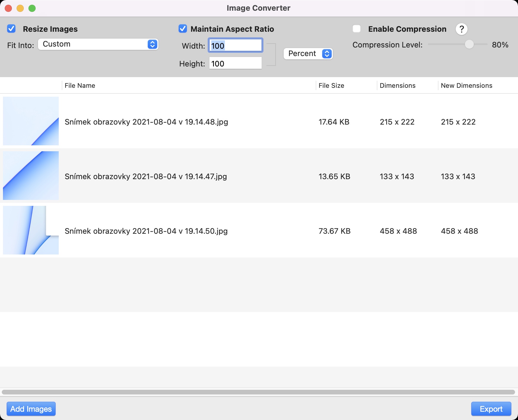518x420 pixels.
Task: Select the thumbnail of the 19.14.48.jpg image
Action: (31, 121)
